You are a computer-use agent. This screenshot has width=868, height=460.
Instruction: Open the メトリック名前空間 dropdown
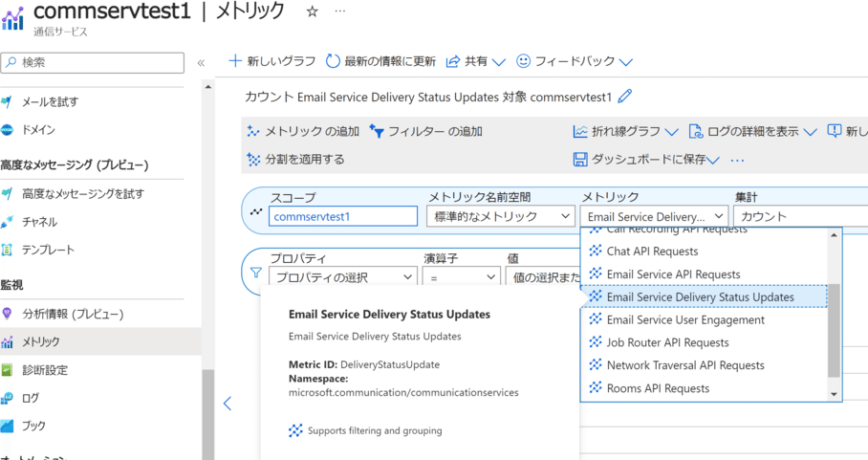coord(500,216)
